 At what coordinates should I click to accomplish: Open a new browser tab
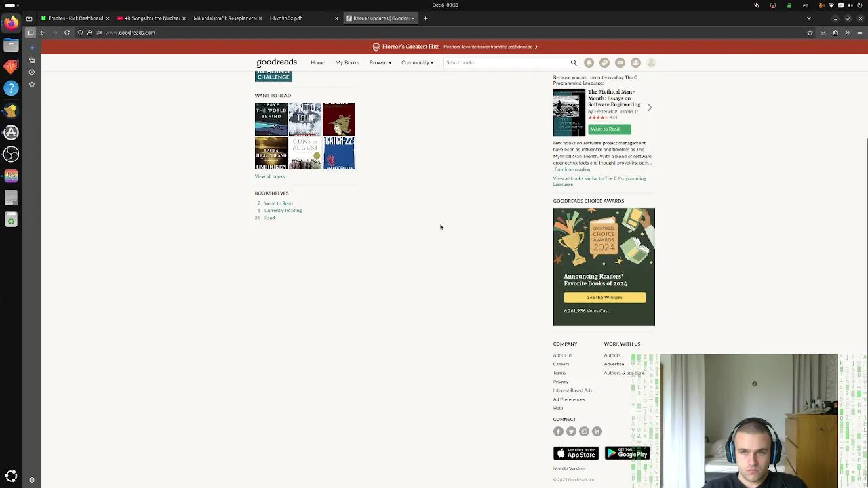click(426, 18)
